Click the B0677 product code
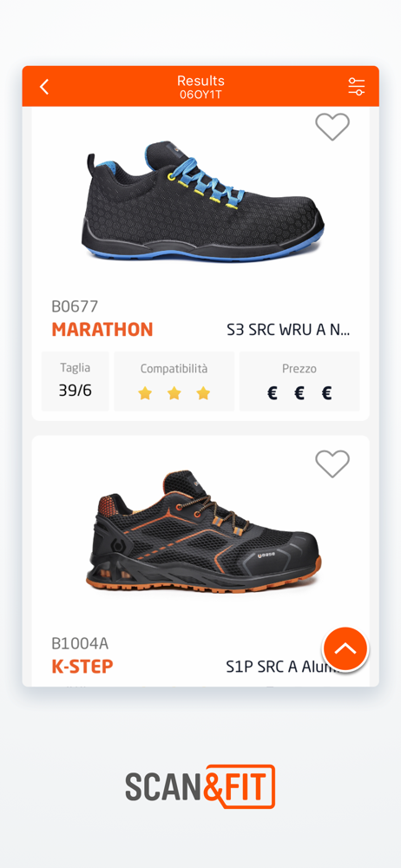 (75, 306)
